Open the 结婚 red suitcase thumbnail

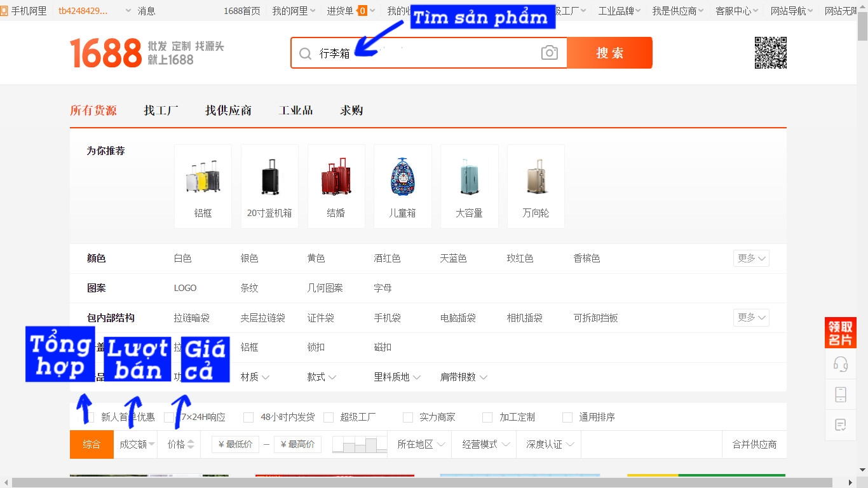(x=336, y=186)
